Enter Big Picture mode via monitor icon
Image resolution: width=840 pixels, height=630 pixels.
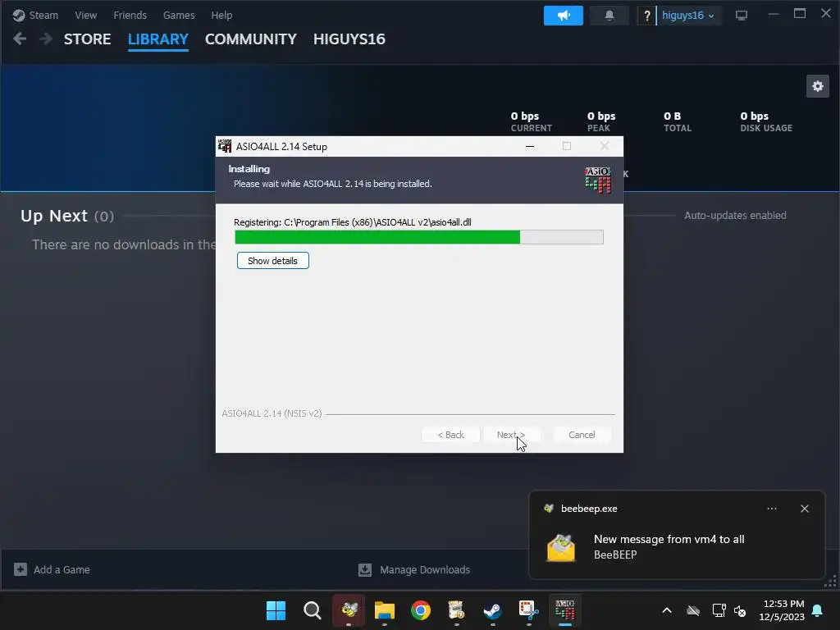[742, 16]
